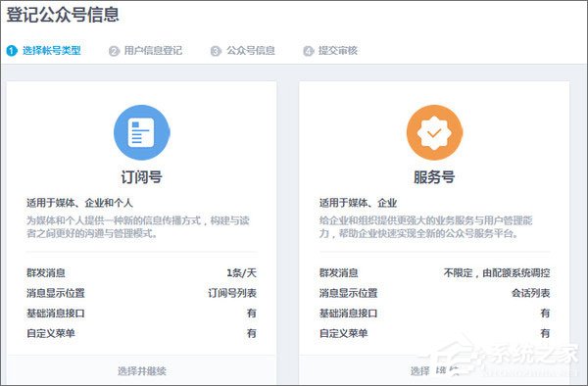Click 自定义菜单 label in 服务号 card
The image size is (588, 386).
(344, 333)
